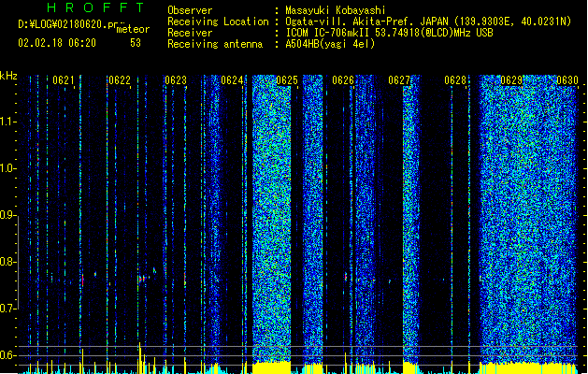Click the 0621 time marker
This screenshot has height=374, width=588.
pos(64,80)
